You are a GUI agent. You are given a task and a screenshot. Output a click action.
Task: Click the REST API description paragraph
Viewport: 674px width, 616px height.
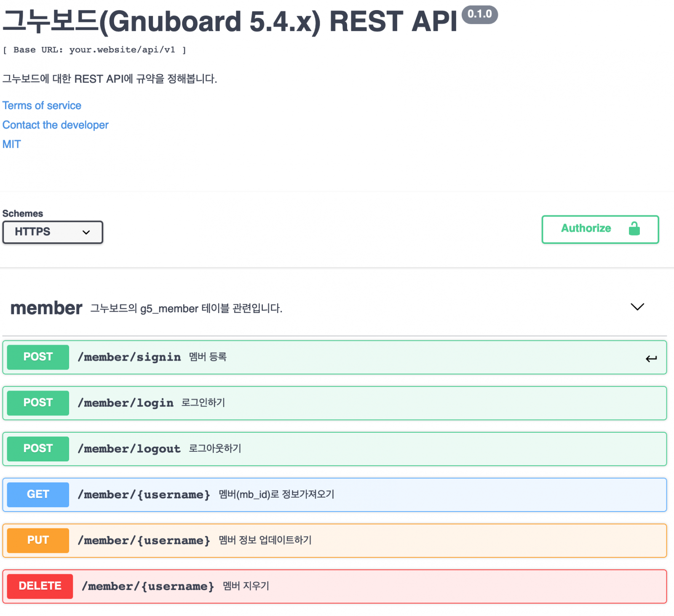coord(110,79)
